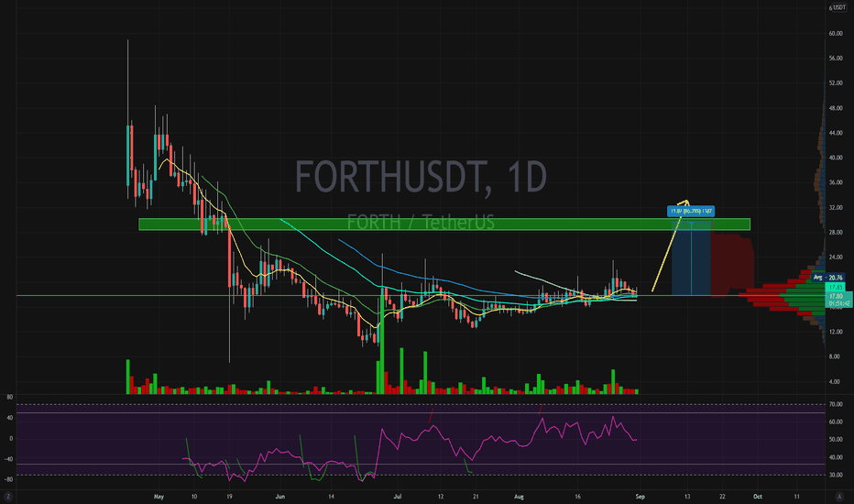Click the 60.00 price axis label

click(x=836, y=33)
